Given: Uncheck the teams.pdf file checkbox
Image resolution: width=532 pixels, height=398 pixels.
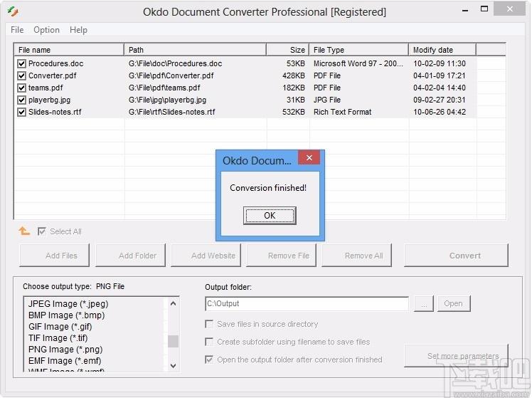Looking at the screenshot, I should pyautogui.click(x=22, y=88).
